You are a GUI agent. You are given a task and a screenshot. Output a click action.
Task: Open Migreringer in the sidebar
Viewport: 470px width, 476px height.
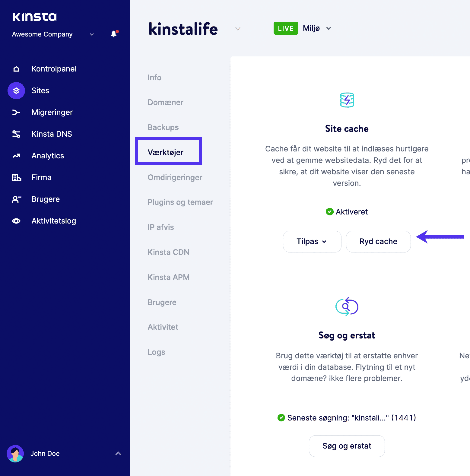(x=52, y=112)
